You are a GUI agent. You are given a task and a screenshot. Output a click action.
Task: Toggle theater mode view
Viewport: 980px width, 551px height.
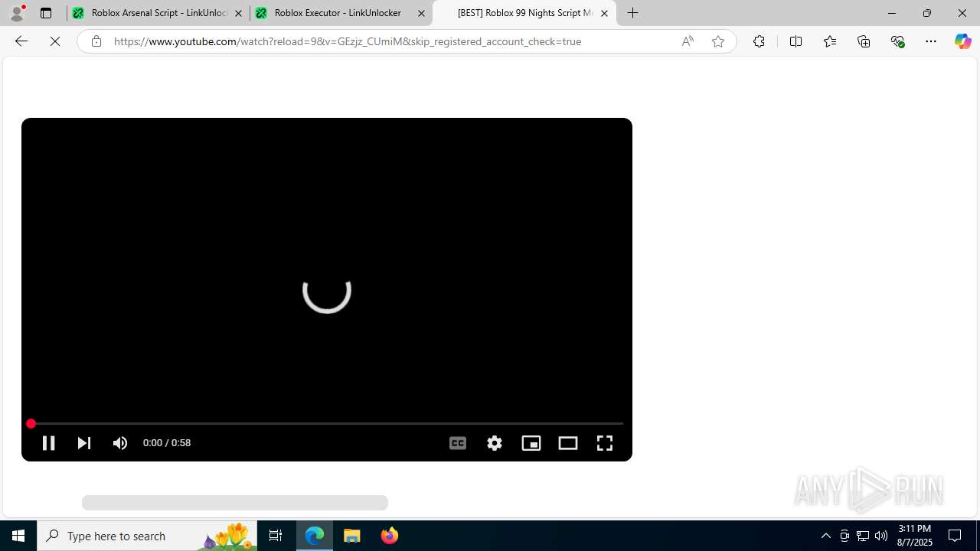point(568,443)
